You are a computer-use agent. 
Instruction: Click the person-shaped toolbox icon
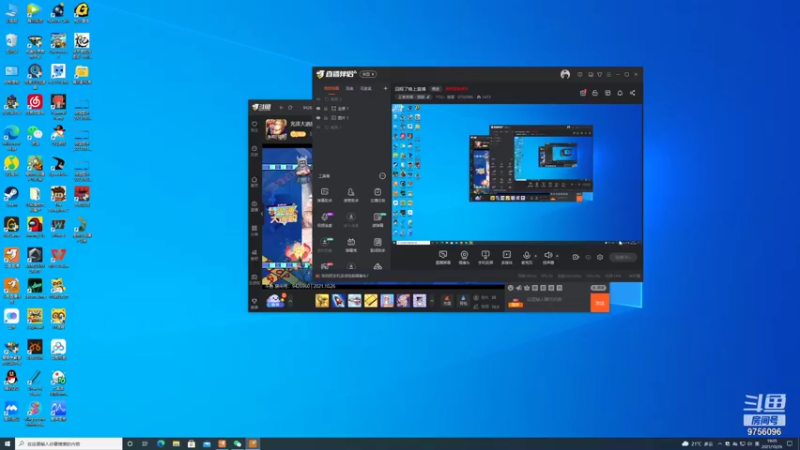coord(351,192)
